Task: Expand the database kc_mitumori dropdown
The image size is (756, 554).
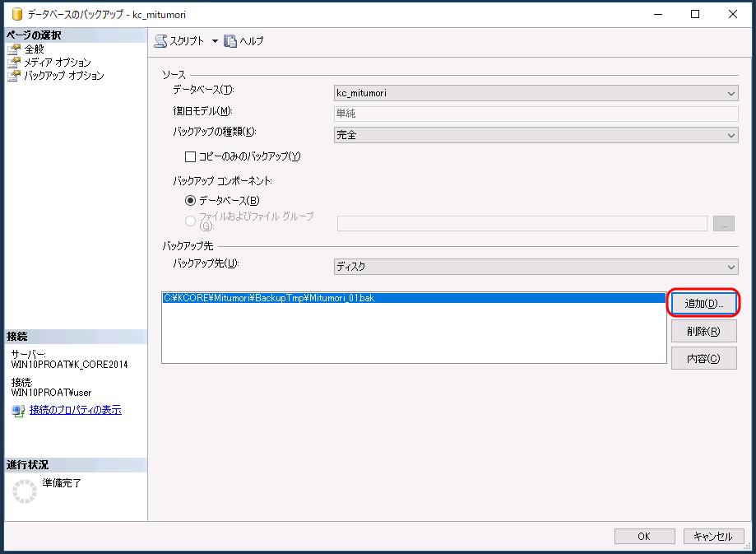Action: tap(730, 93)
